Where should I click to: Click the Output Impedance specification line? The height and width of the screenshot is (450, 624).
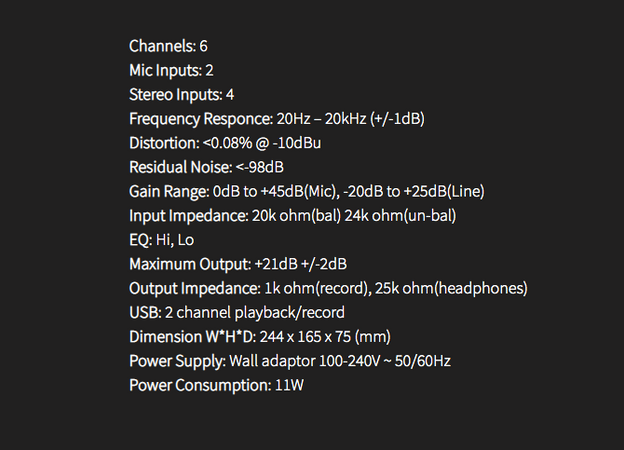(x=328, y=288)
